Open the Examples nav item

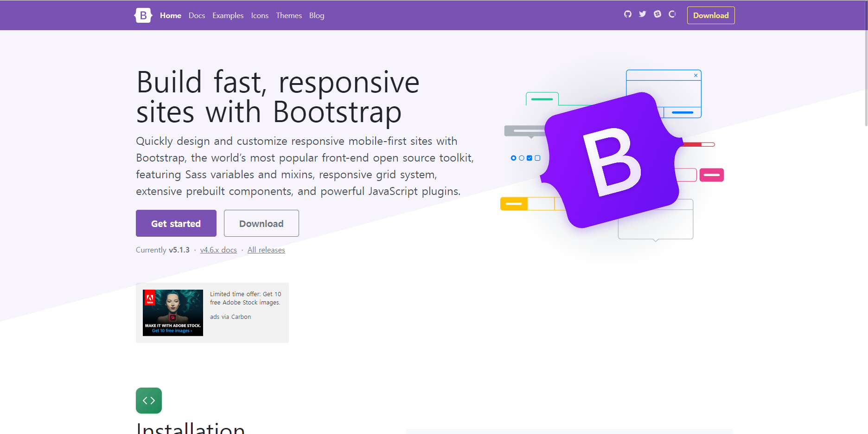pos(228,15)
